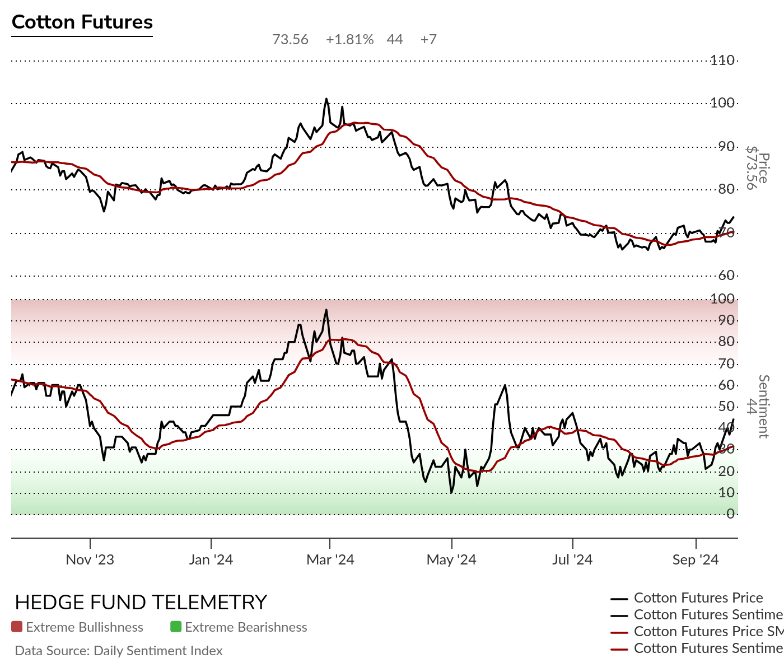Click the 73.56 price value in header
The width and height of the screenshot is (784, 672).
point(290,40)
